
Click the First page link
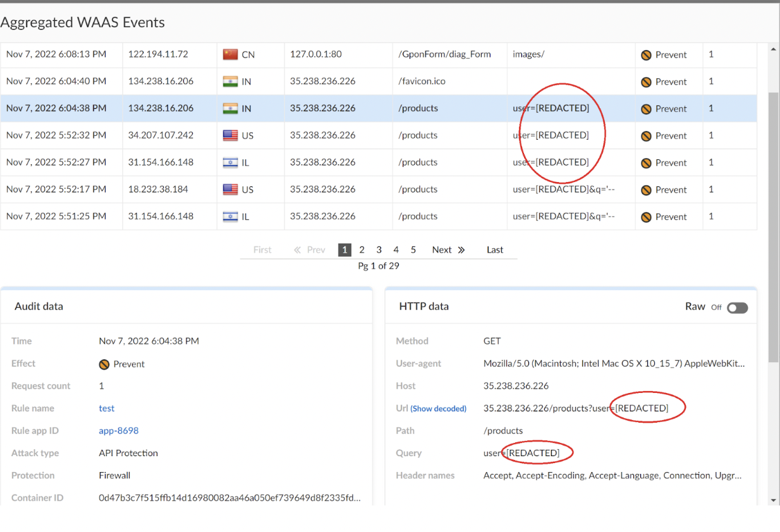[x=262, y=250]
